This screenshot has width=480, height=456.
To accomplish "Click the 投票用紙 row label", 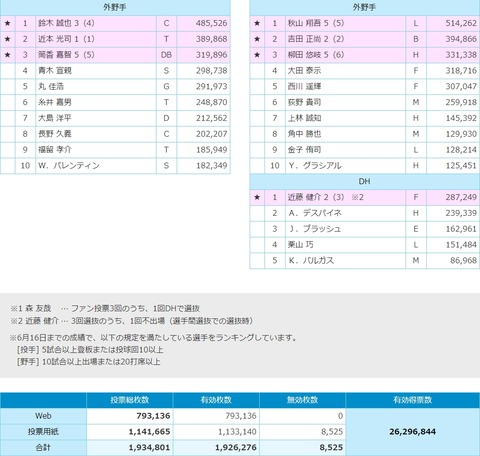I will click(x=43, y=432).
